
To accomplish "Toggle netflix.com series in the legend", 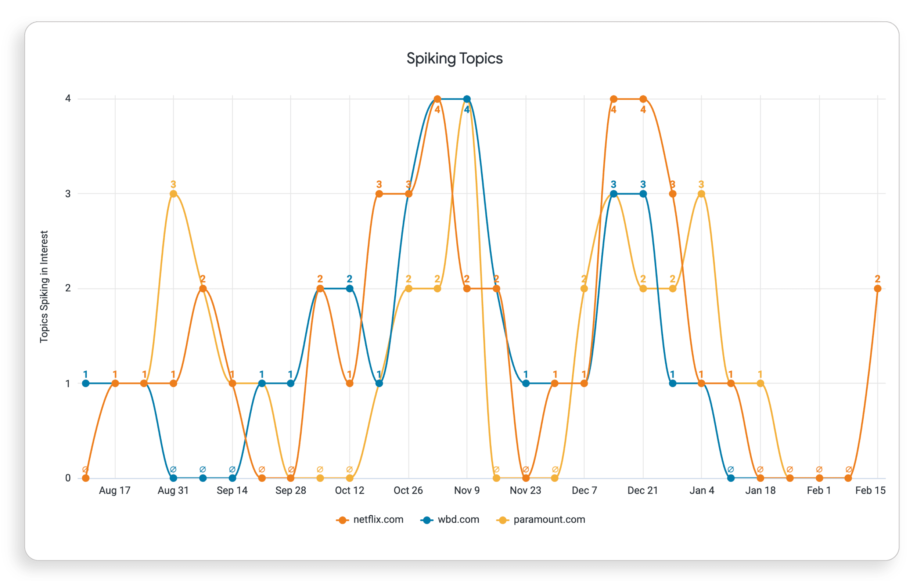I will click(x=378, y=519).
